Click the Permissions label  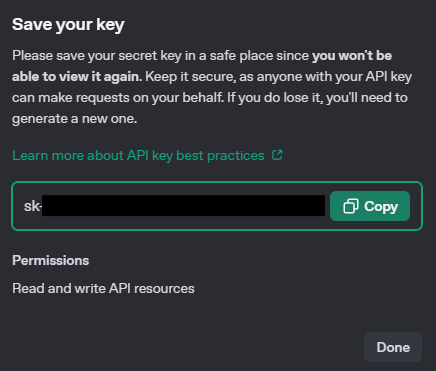[x=51, y=260]
